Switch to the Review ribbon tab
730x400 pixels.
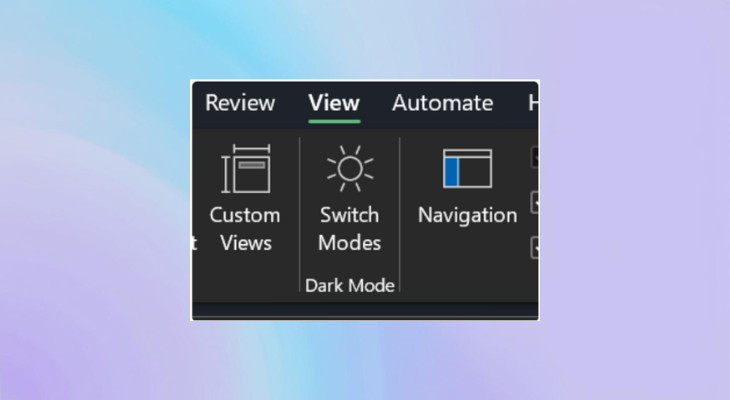[x=240, y=103]
